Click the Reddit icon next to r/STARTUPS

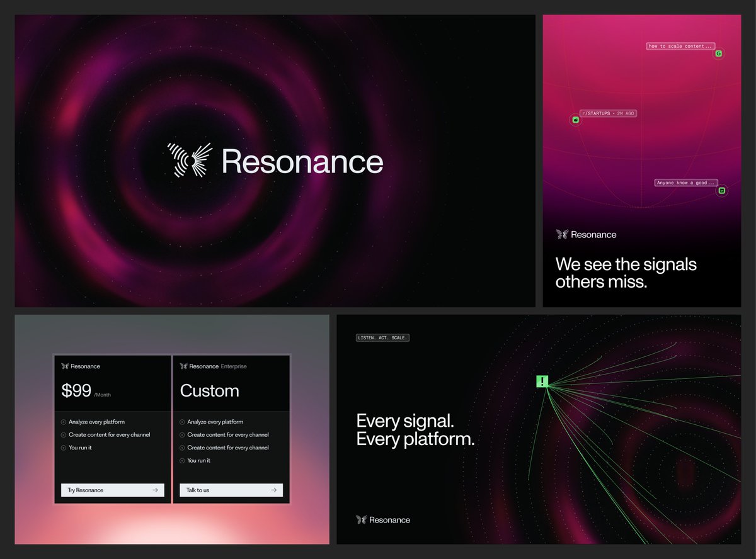coord(575,120)
